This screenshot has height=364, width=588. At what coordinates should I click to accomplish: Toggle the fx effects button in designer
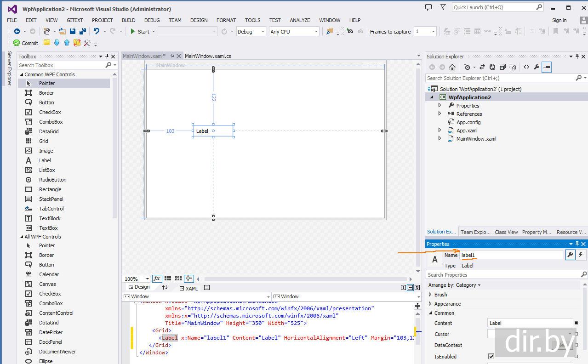point(157,279)
